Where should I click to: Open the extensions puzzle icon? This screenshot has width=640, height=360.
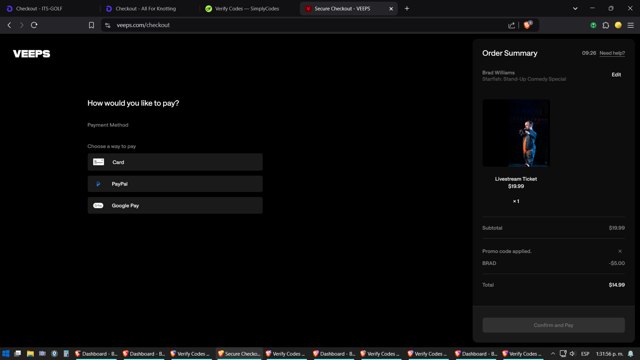606,25
